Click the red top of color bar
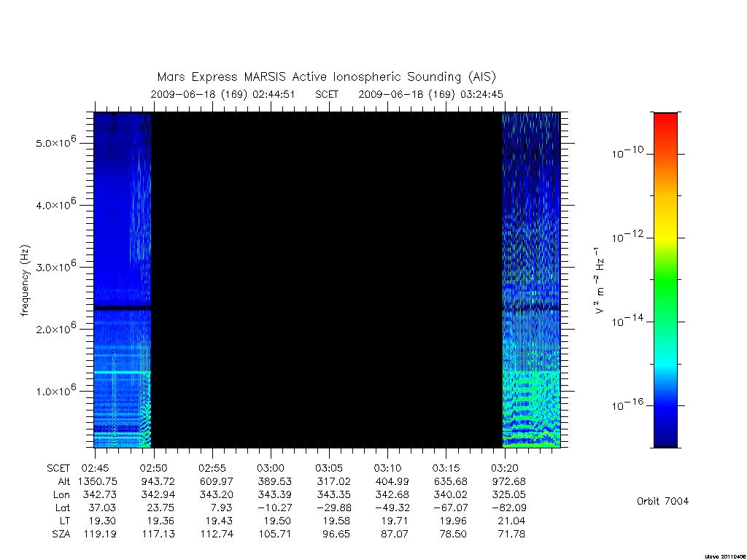The width and height of the screenshot is (747, 560). click(665, 122)
